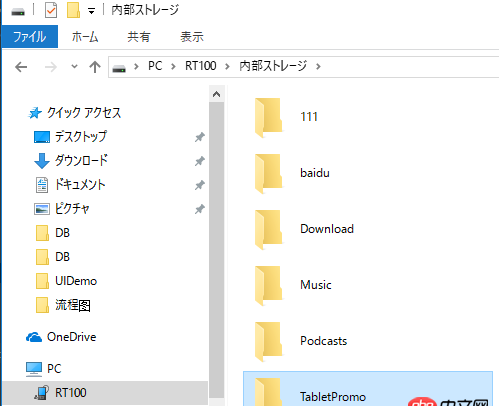Open the 流程图 folder in the sidebar
The height and width of the screenshot is (406, 499).
(73, 305)
